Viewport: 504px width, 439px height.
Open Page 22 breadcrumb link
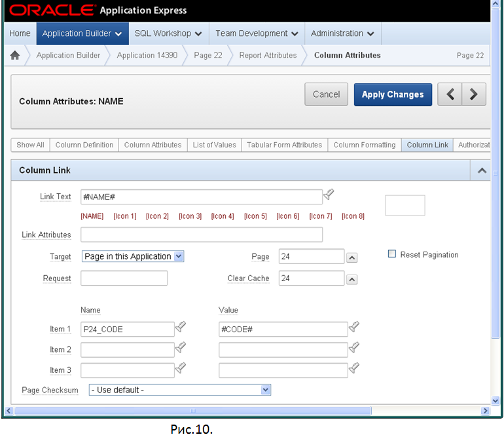(208, 55)
